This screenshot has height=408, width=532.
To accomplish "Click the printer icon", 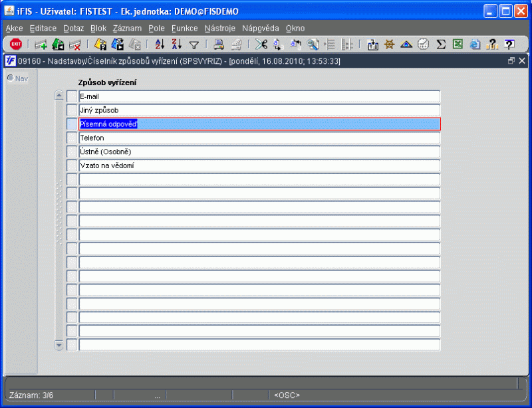I will click(x=219, y=45).
